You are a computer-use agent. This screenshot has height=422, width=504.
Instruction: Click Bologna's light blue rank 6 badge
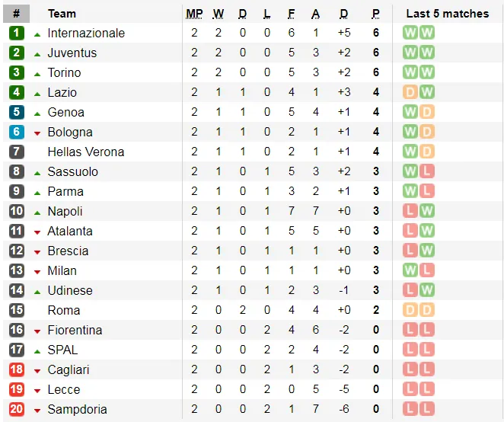(17, 132)
